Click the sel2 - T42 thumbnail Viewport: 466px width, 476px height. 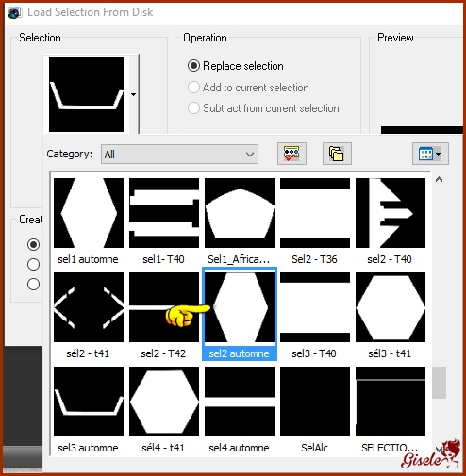coord(164,307)
